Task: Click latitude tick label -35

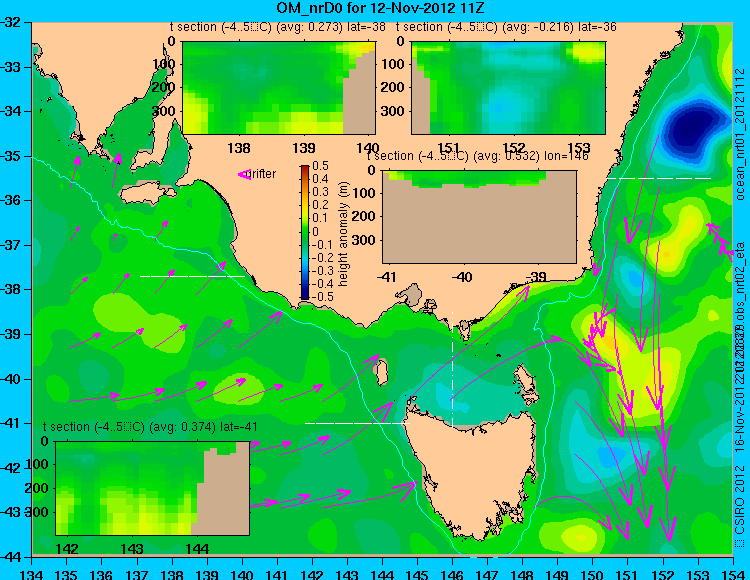Action: tap(10, 156)
